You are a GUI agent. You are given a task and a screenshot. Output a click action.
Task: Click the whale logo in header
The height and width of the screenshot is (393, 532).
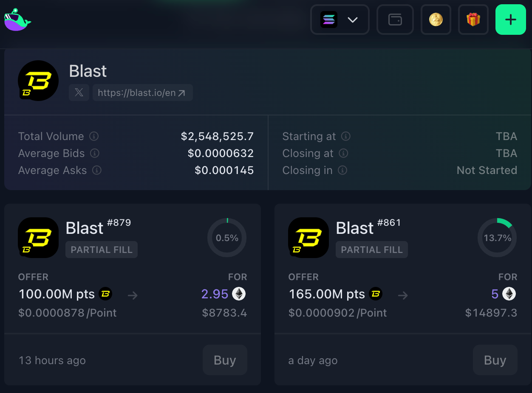[17, 20]
